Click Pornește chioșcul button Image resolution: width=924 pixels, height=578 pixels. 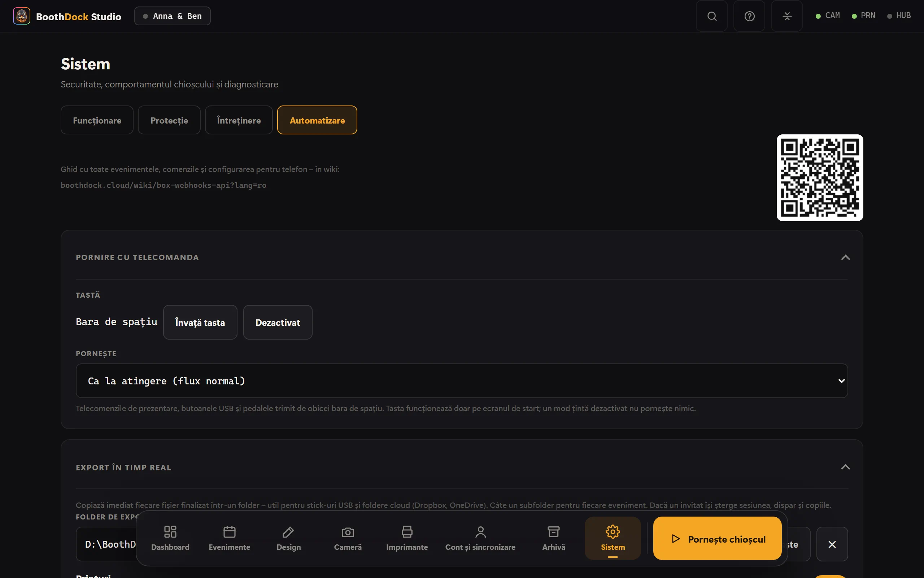pyautogui.click(x=718, y=538)
